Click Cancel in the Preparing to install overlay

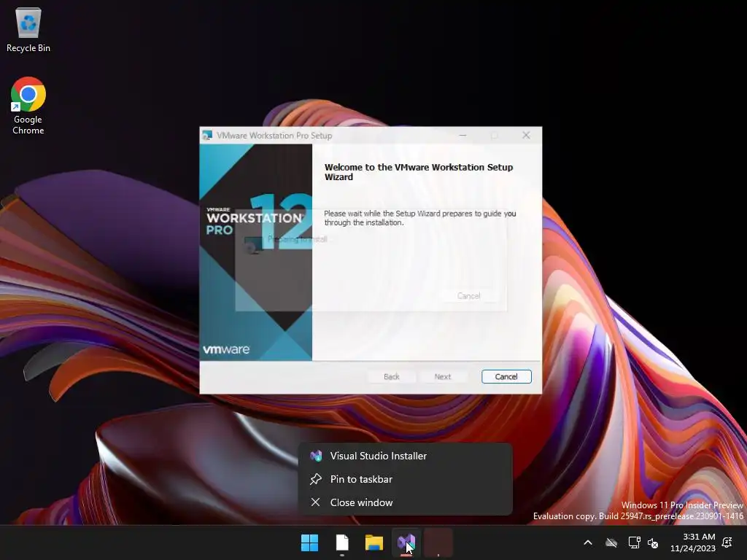[x=469, y=296]
